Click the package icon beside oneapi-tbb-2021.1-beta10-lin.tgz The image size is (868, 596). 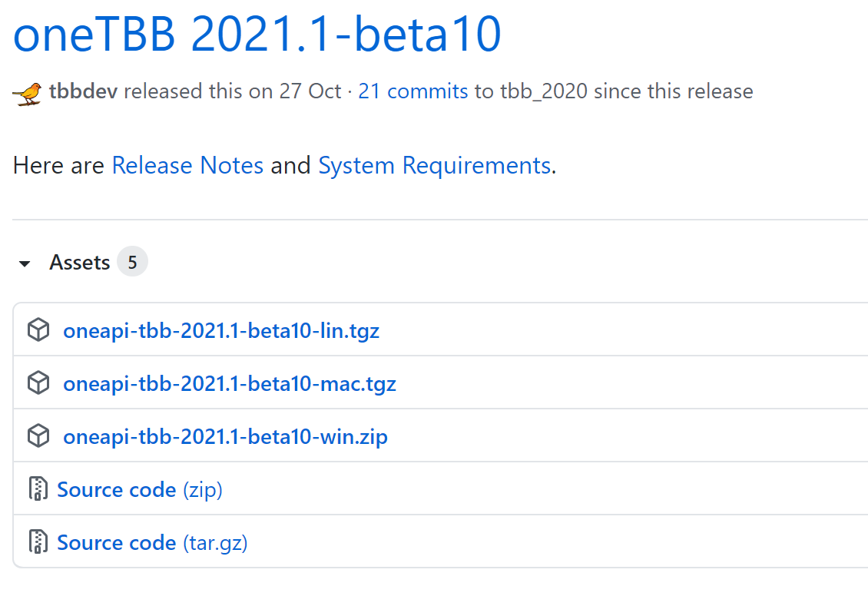coord(38,329)
